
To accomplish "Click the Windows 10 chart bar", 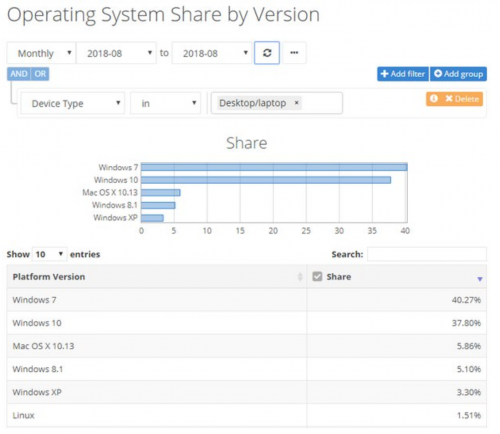I will (266, 180).
